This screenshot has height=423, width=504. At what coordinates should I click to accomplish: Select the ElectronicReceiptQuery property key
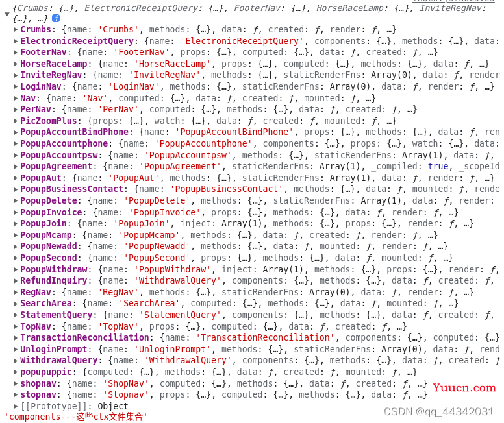77,41
